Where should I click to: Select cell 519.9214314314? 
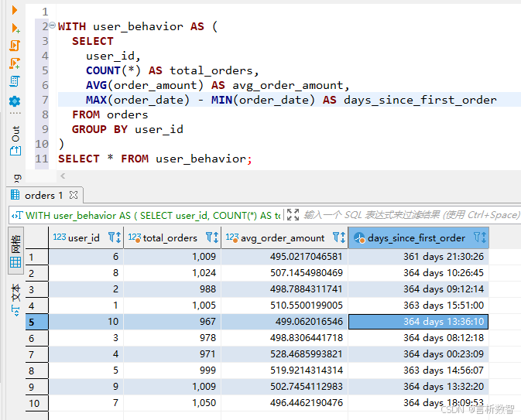click(284, 370)
